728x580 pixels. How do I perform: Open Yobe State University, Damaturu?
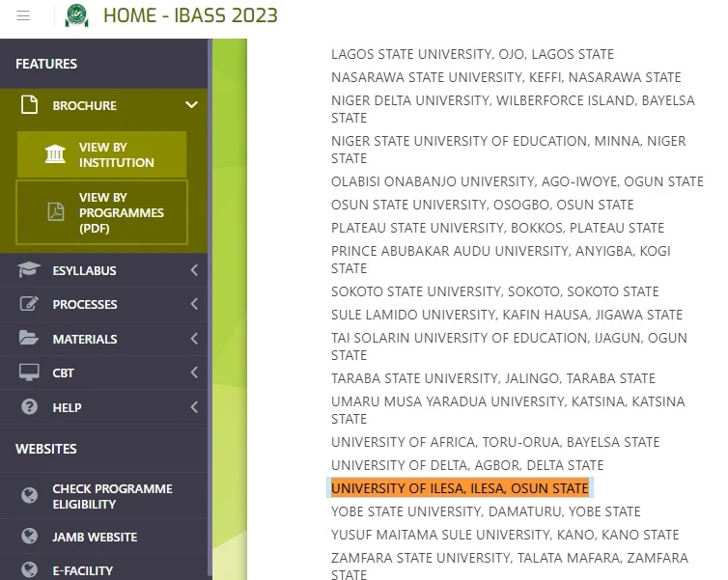click(x=486, y=511)
